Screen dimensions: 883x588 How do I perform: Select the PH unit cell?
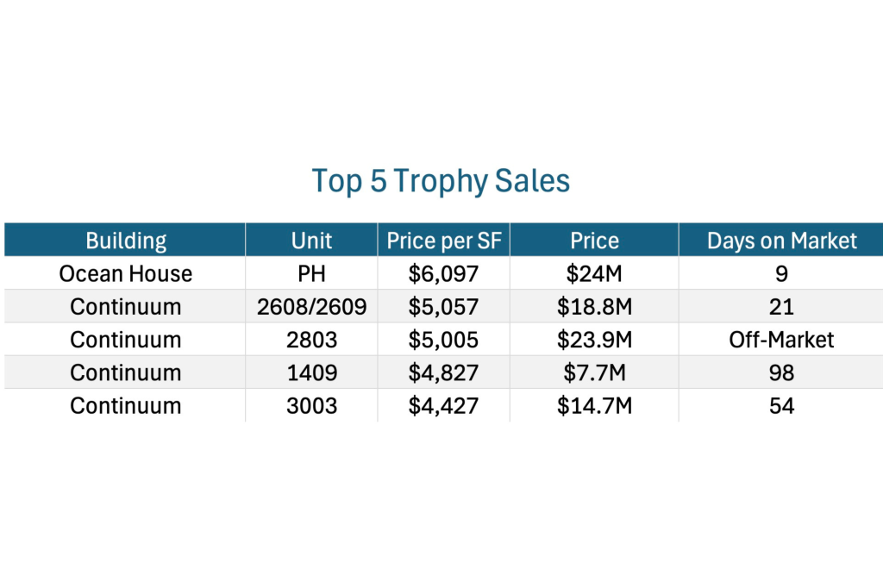pyautogui.click(x=311, y=274)
